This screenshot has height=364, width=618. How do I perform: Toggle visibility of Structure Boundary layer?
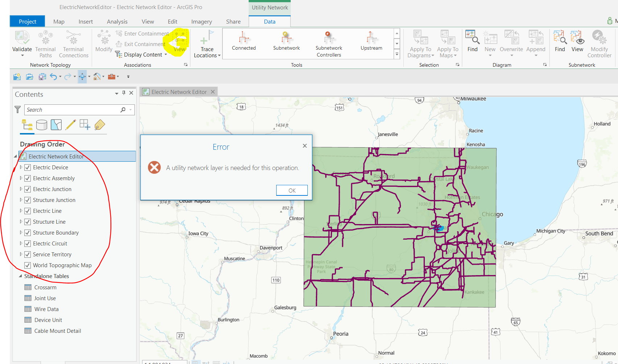[x=28, y=233]
